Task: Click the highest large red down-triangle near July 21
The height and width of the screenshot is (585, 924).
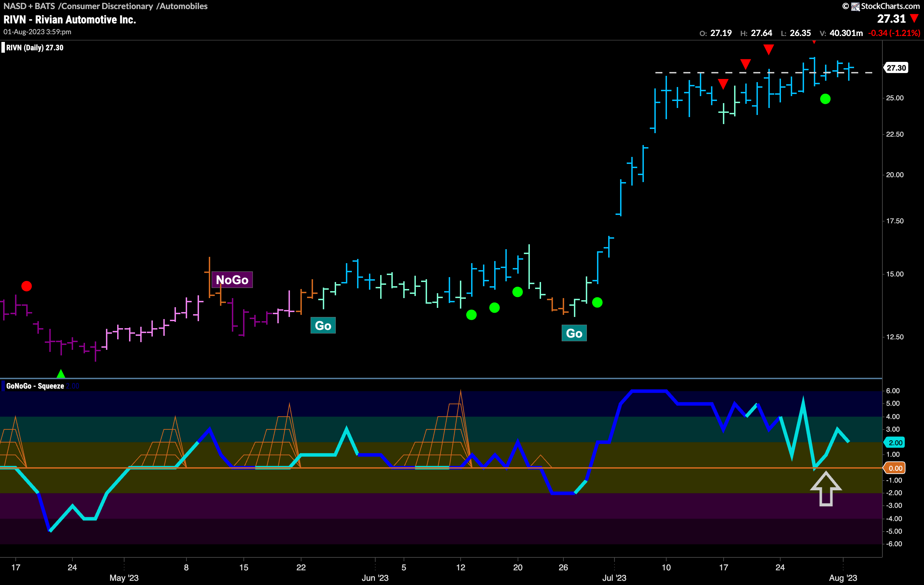Action: 768,50
